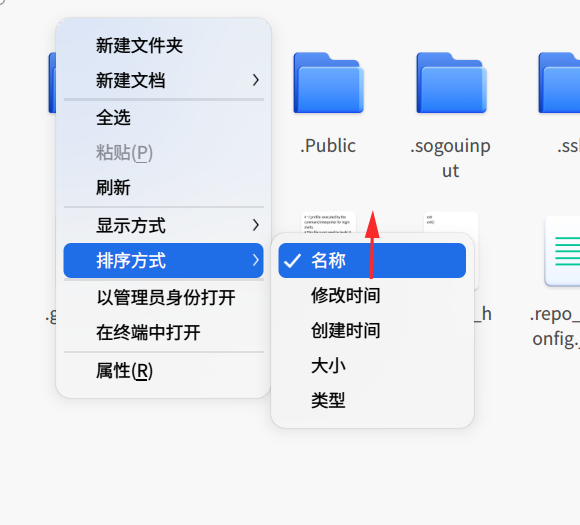The height and width of the screenshot is (525, 580).
Task: Click the .Public folder name label
Action: click(328, 145)
